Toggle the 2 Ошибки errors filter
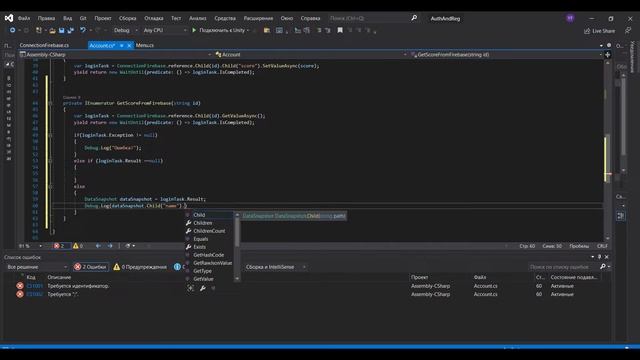Viewport: 640px width, 360px height. tap(91, 267)
